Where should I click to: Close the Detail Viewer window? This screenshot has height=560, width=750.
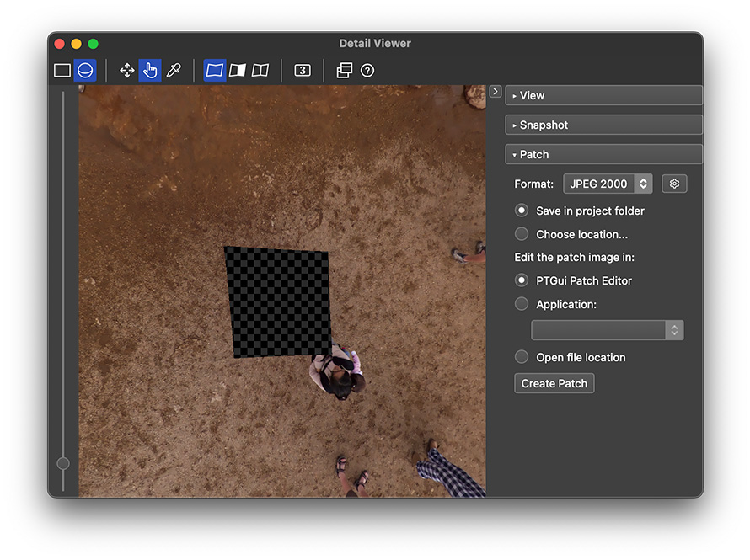pyautogui.click(x=60, y=44)
